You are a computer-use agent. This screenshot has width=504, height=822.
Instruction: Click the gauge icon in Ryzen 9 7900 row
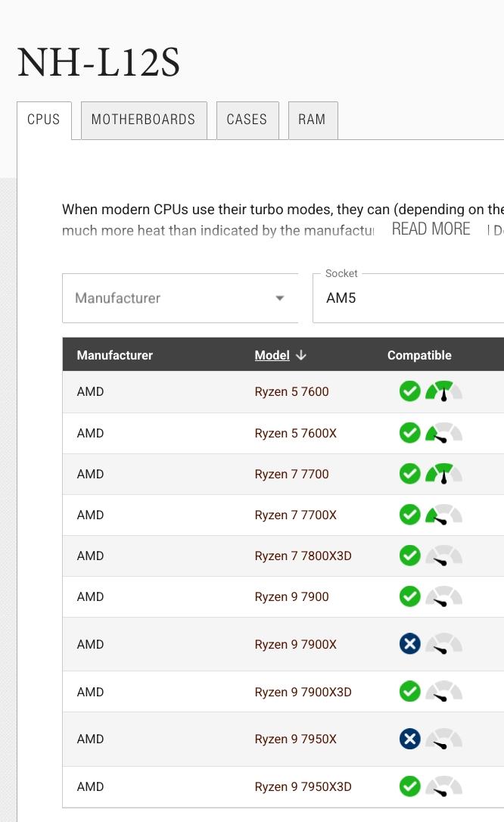coord(443,596)
